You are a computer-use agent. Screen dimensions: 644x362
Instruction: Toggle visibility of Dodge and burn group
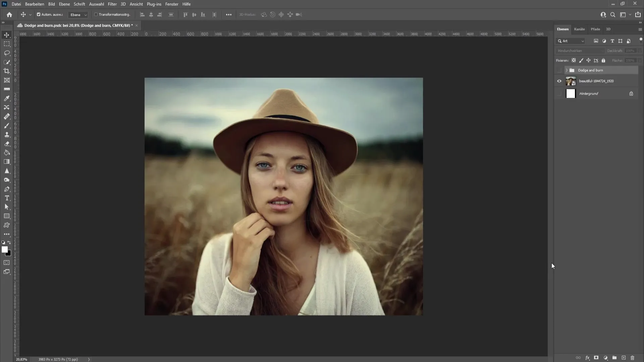[x=559, y=70]
